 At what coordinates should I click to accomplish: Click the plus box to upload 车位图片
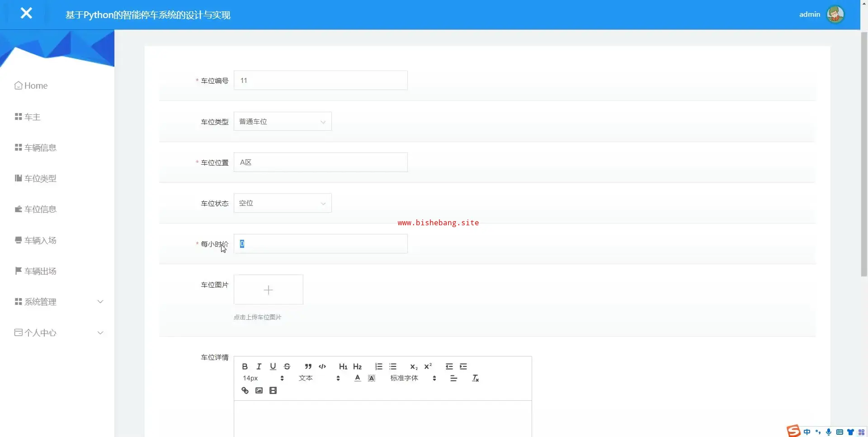(x=269, y=290)
